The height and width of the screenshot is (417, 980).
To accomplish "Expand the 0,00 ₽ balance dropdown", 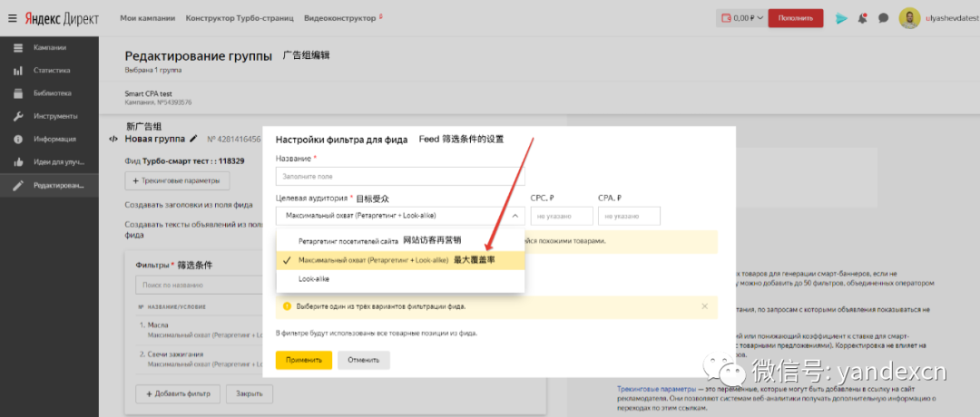I will [x=740, y=18].
